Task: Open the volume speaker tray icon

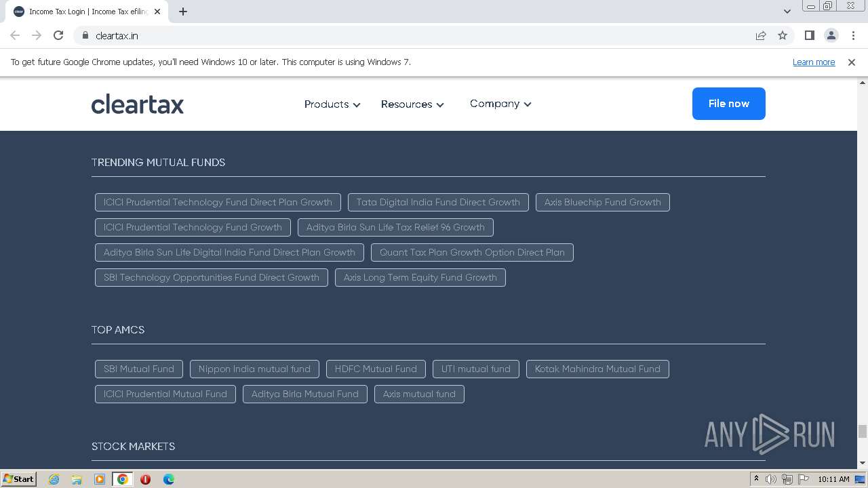Action: pyautogui.click(x=771, y=479)
